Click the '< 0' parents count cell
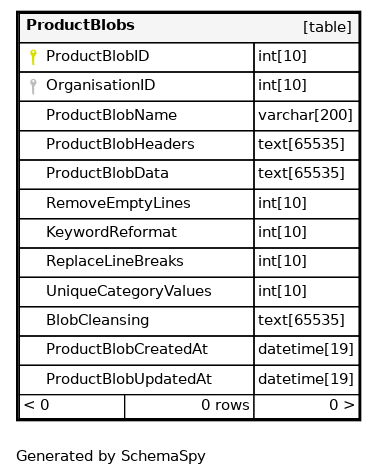Viewport: 377px width, 476px height. 72,406
